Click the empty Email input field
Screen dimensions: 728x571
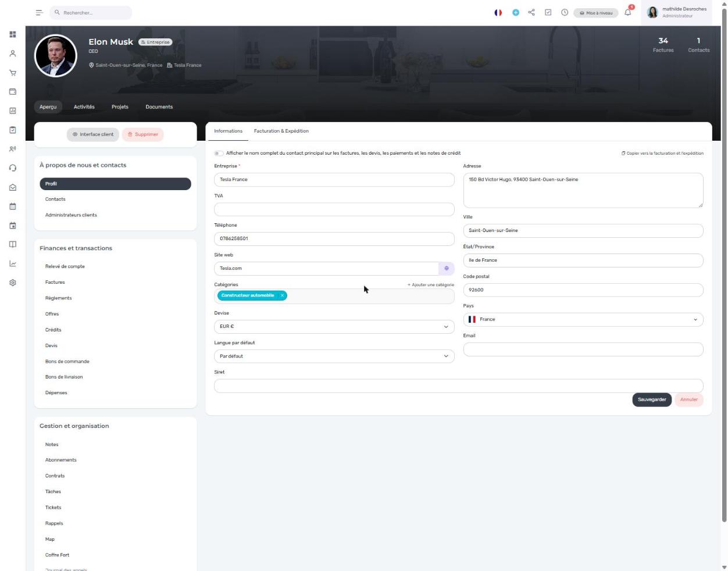click(583, 349)
